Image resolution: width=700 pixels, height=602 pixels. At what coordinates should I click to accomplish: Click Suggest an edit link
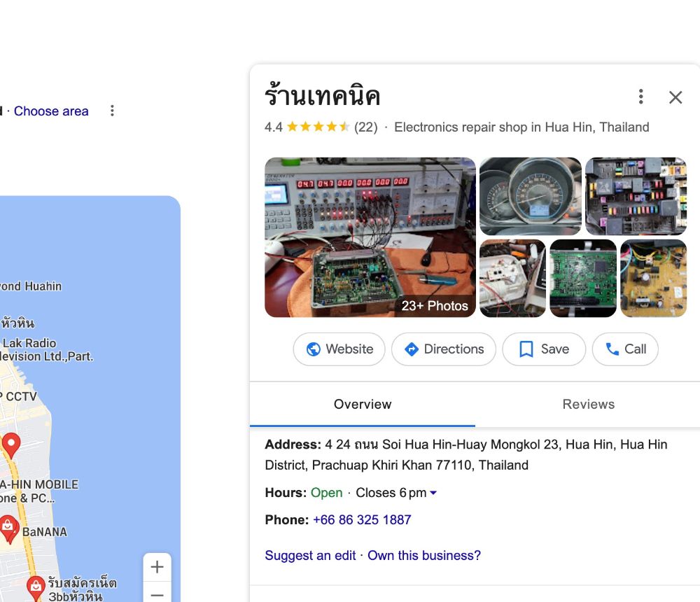(310, 555)
